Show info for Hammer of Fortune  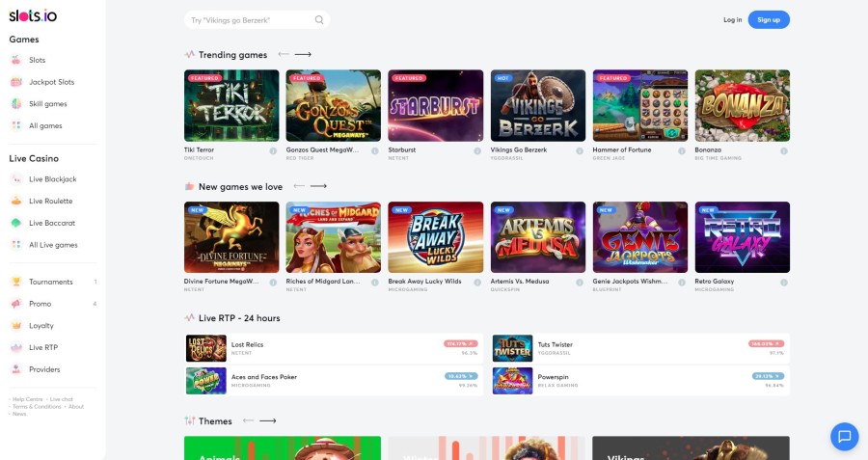click(682, 151)
